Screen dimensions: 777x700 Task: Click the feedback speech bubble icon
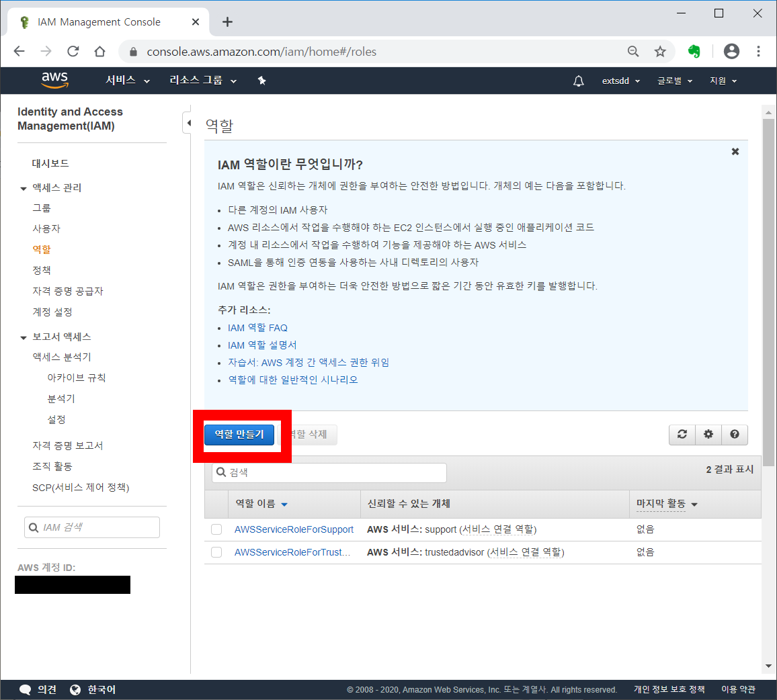(x=25, y=690)
